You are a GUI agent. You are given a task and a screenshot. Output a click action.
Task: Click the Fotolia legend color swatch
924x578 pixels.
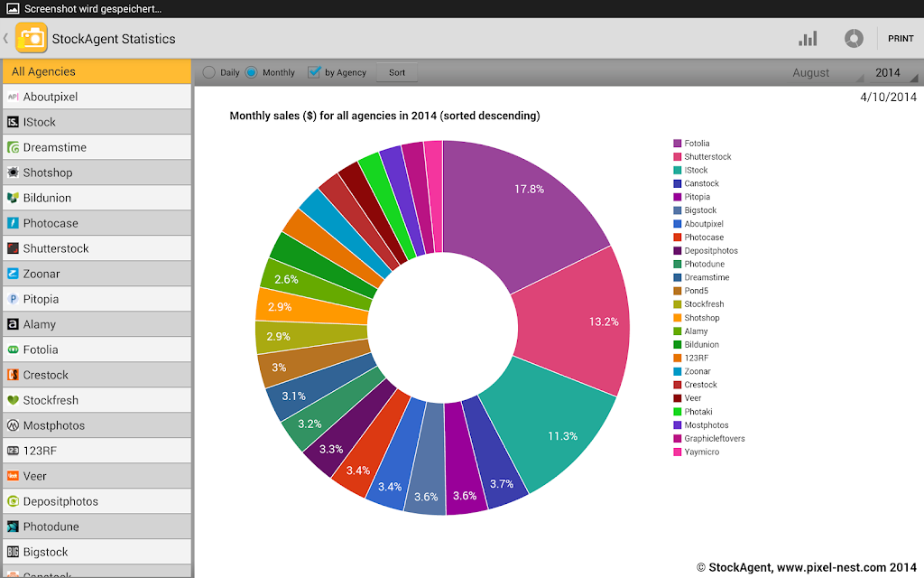[677, 144]
